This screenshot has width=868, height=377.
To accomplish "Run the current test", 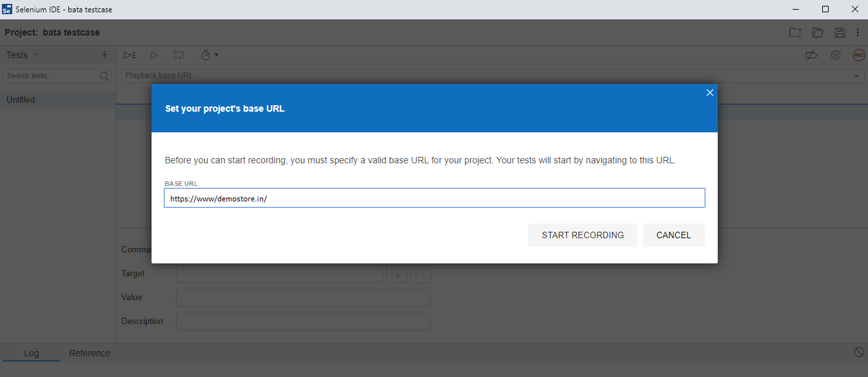I will (154, 56).
